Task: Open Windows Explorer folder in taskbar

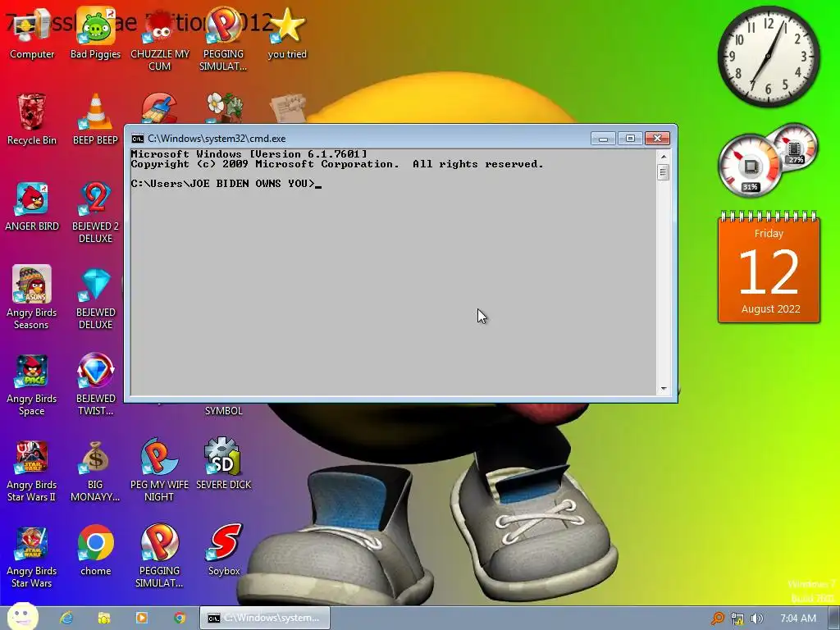Action: 104,618
